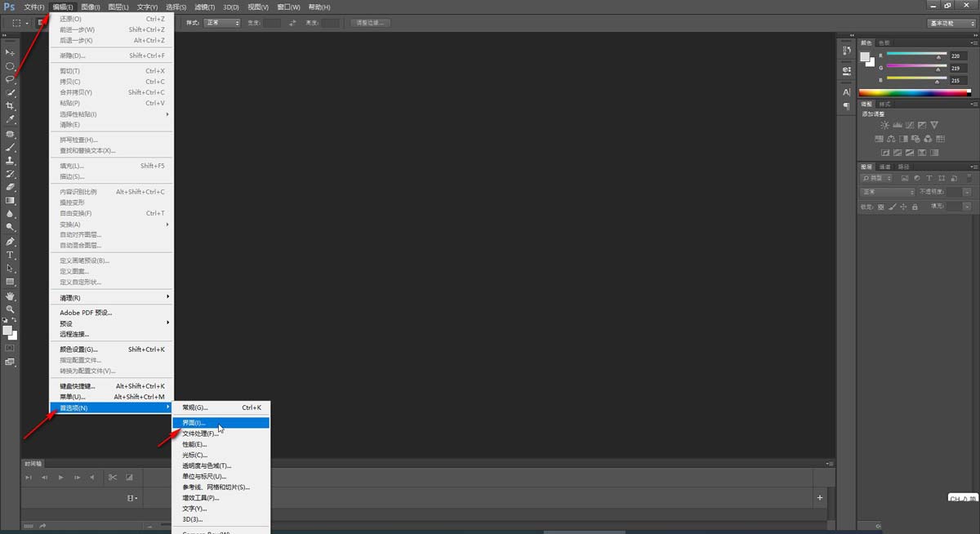Open the 基本功能 workspace dropdown

[x=951, y=23]
